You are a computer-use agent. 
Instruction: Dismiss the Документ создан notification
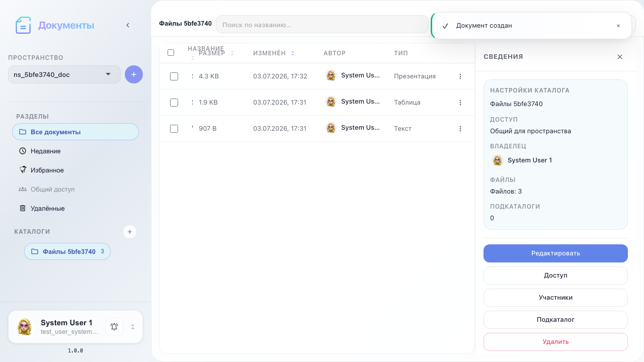pos(618,26)
